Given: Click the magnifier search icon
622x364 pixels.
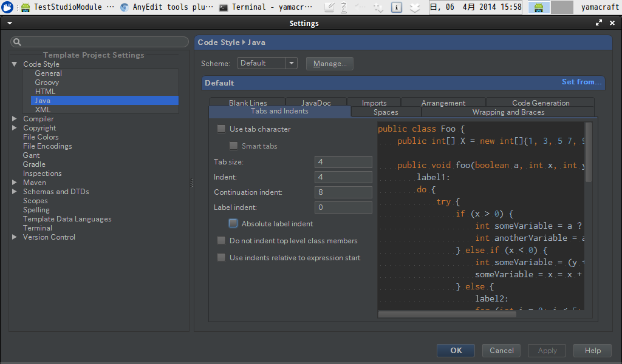Looking at the screenshot, I should [x=17, y=42].
